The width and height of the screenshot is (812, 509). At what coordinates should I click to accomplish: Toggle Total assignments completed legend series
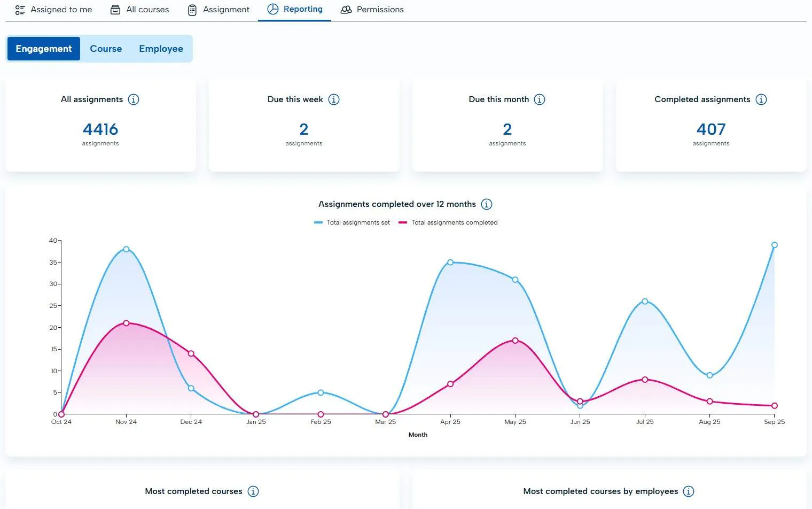click(x=448, y=222)
